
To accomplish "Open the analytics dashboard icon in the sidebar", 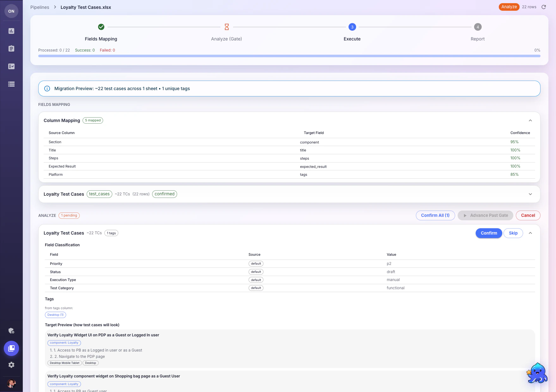I will pos(11,31).
